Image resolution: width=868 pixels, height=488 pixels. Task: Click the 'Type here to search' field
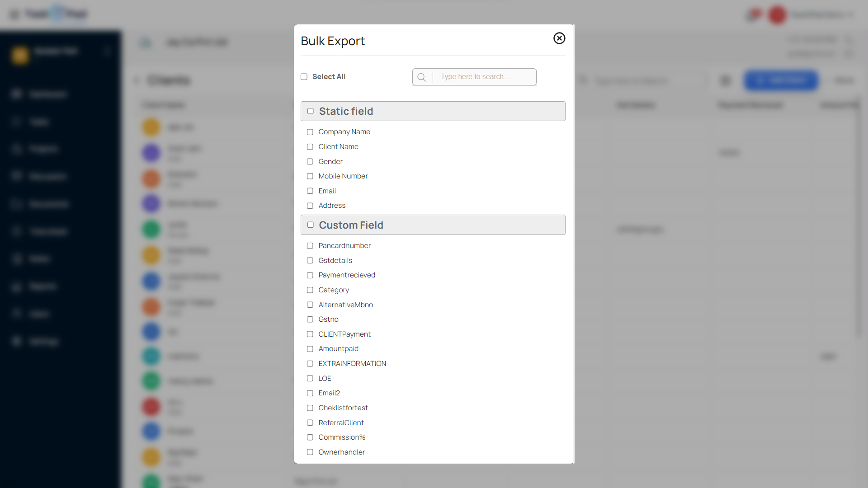click(x=485, y=77)
